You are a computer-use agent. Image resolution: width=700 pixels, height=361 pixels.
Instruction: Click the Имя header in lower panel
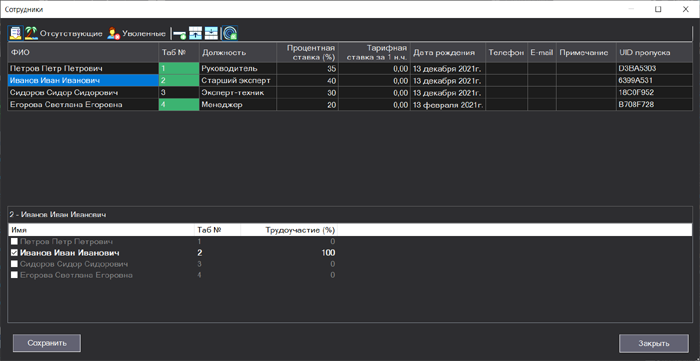(101, 230)
